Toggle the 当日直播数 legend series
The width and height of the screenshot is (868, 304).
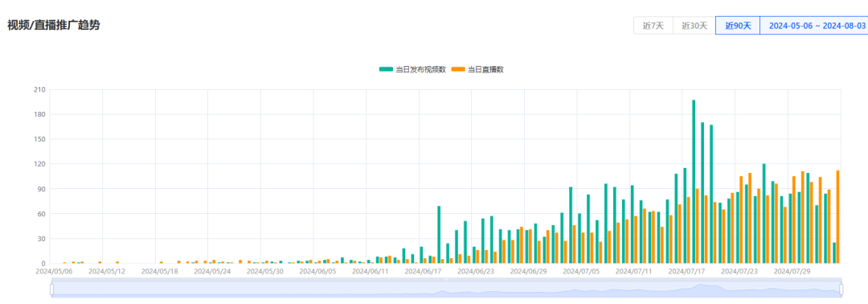(x=477, y=69)
